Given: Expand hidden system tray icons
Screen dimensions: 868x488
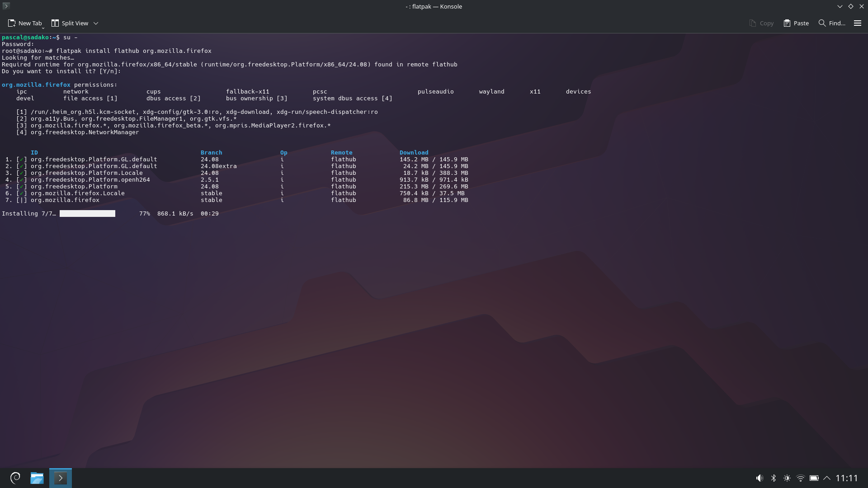Looking at the screenshot, I should coord(828,478).
